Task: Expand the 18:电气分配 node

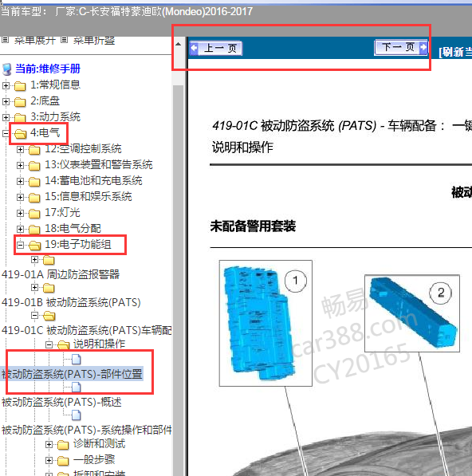Action: tap(21, 229)
